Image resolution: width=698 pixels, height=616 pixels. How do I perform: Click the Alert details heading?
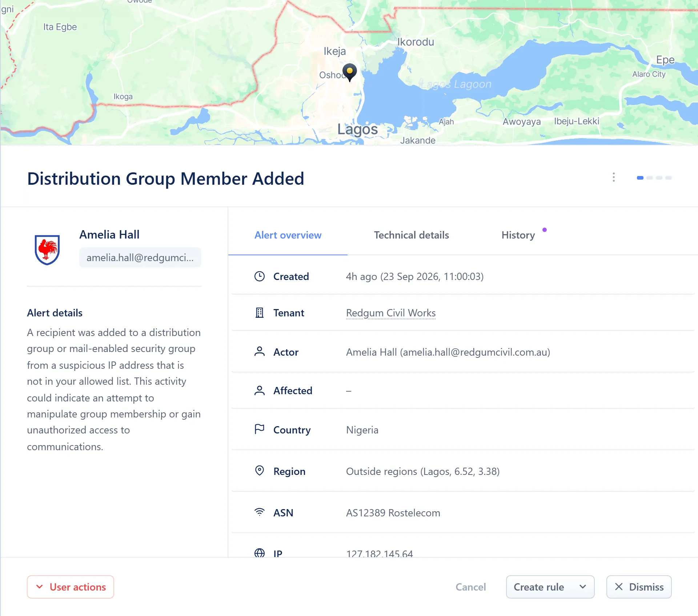[55, 313]
